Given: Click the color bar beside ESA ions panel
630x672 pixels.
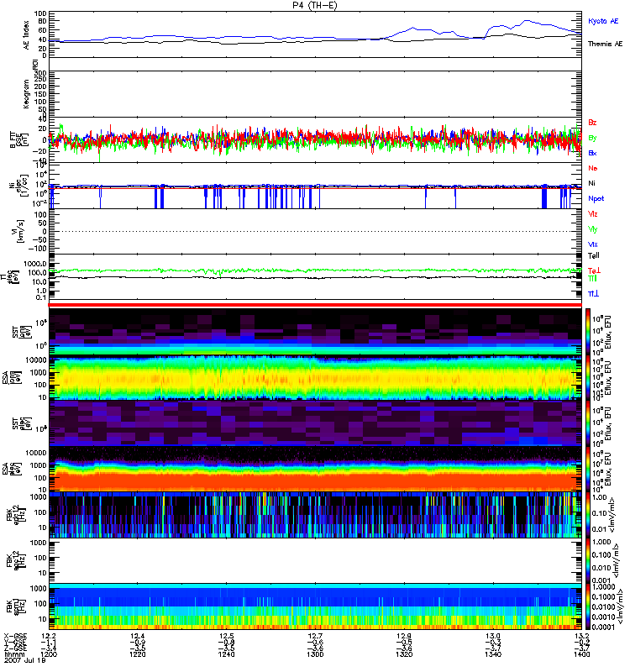Looking at the screenshot, I should [x=589, y=377].
